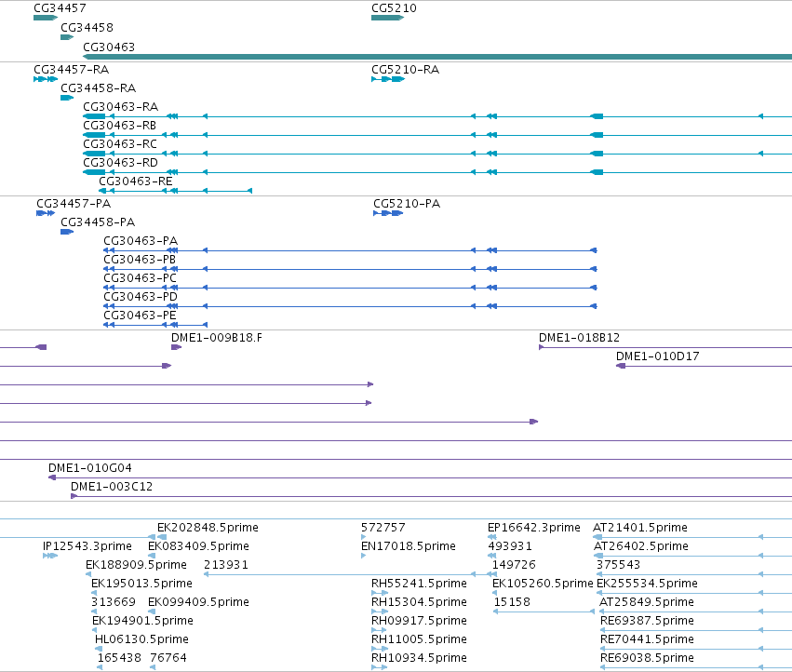Viewport: 792px width, 672px height.
Task: Click clone DME1-003C12
Action: (x=431, y=496)
